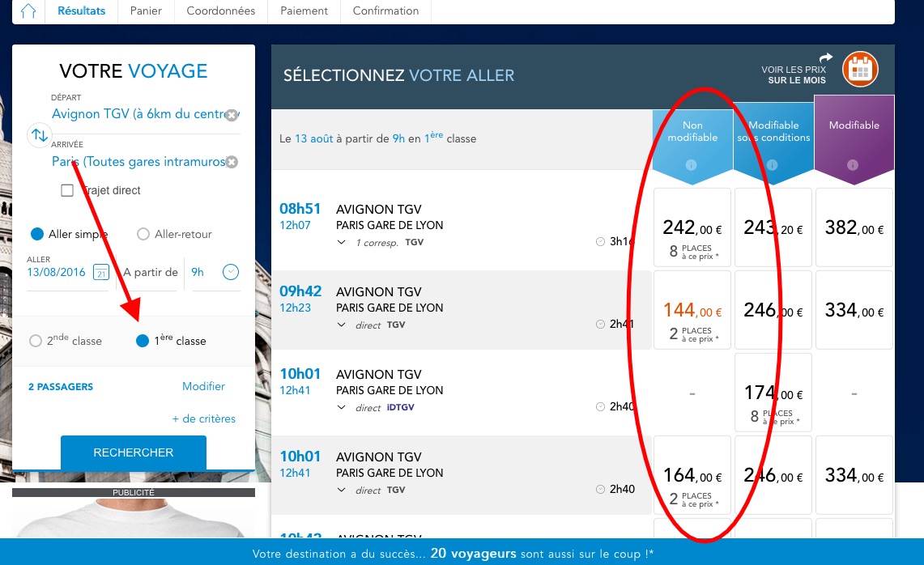Screen dimensions: 924x565
Task: Click the + de critères link
Action: [203, 419]
